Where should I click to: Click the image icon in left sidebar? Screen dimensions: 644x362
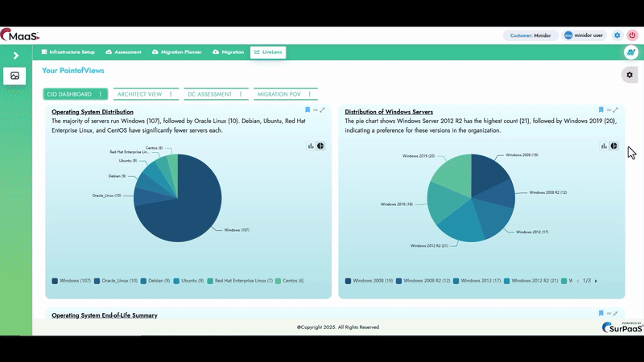[x=14, y=76]
